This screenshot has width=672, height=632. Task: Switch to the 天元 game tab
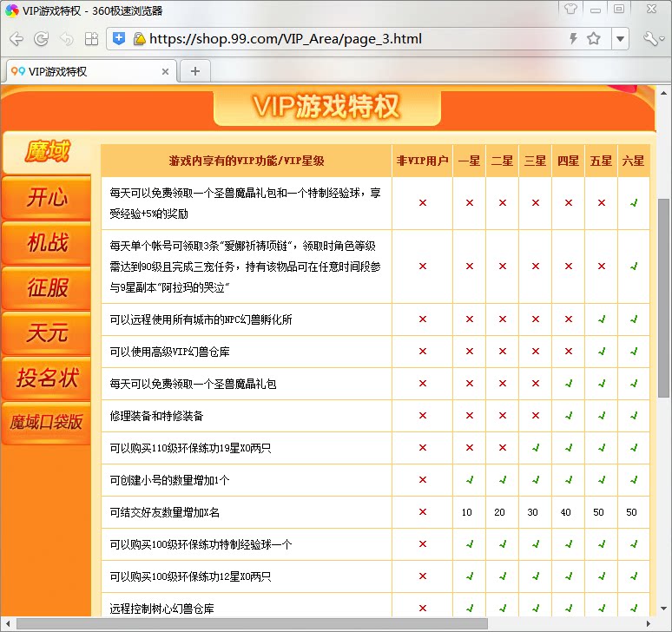(x=47, y=332)
